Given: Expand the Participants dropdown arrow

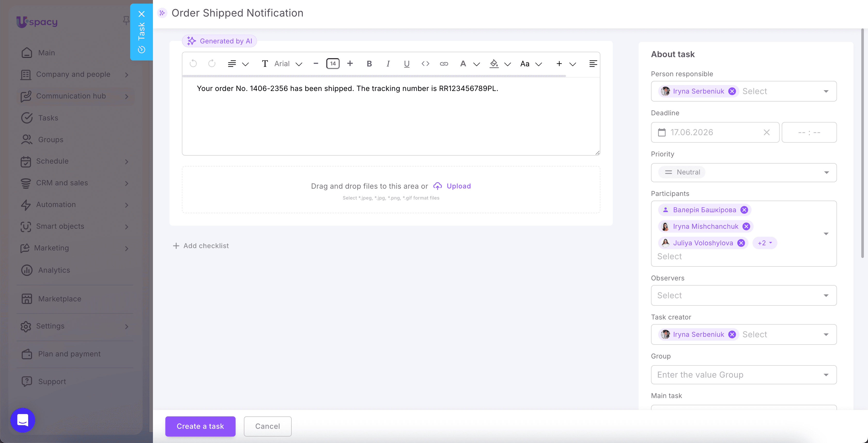Looking at the screenshot, I should [826, 234].
